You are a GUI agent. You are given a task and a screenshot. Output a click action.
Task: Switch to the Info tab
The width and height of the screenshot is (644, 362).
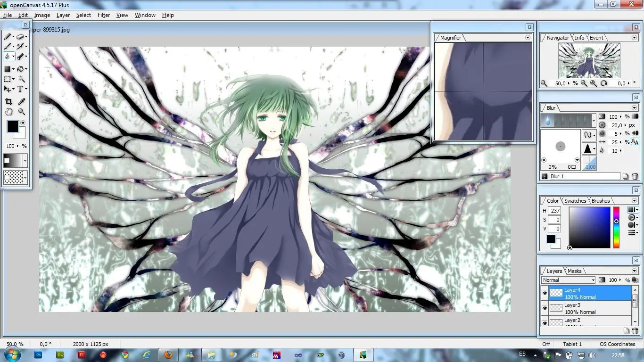tap(579, 38)
